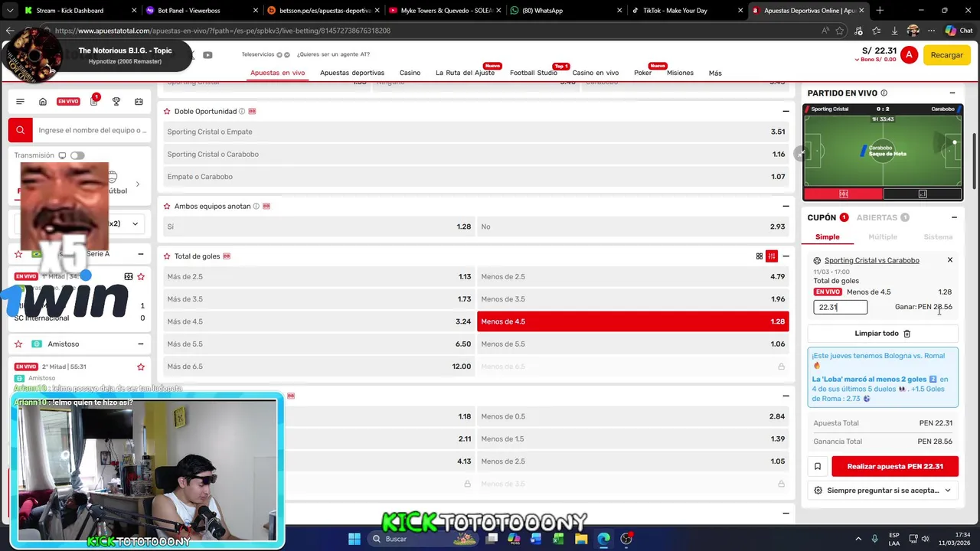The height and width of the screenshot is (551, 980).
Task: Collapse the Partido en vivo panel
Action: pyautogui.click(x=952, y=93)
